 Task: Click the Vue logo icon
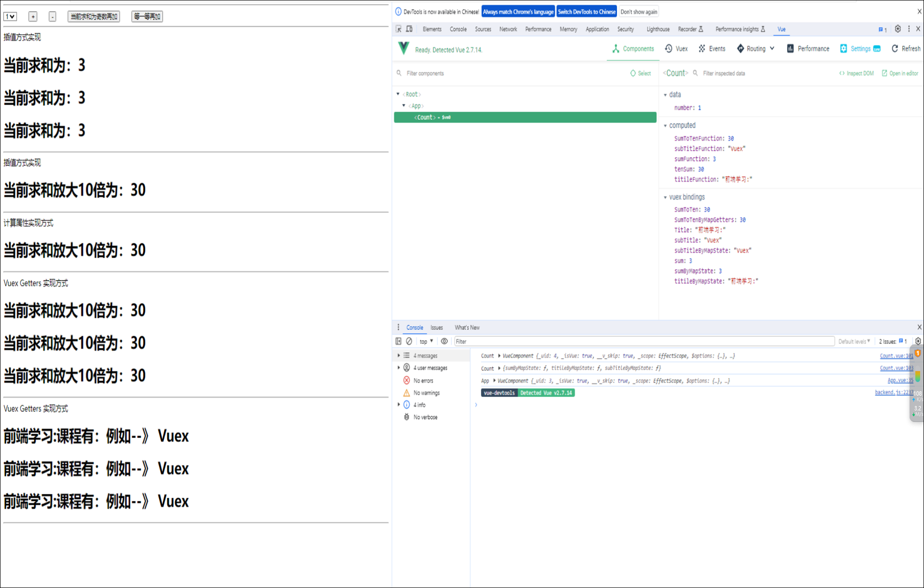(x=404, y=48)
